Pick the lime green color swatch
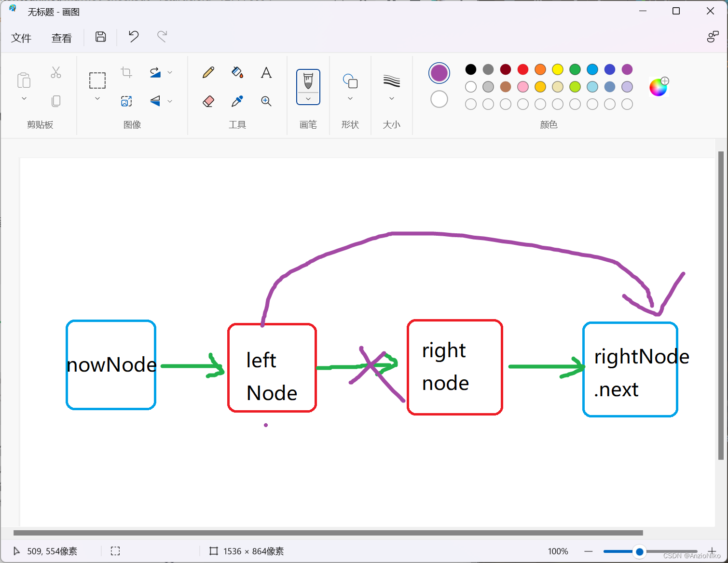This screenshot has height=563, width=728. click(575, 87)
